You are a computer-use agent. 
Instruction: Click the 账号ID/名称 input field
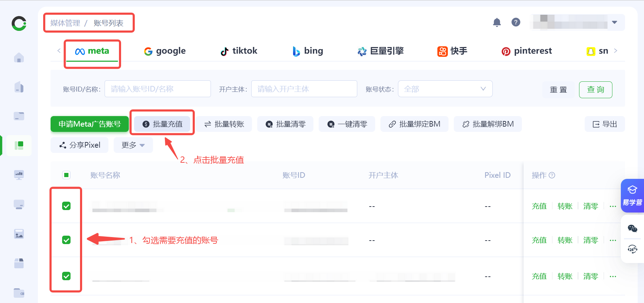(x=158, y=89)
